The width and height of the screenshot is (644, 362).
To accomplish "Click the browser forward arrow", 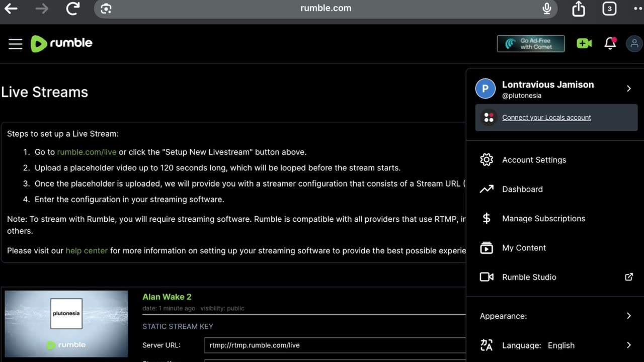I will (42, 9).
